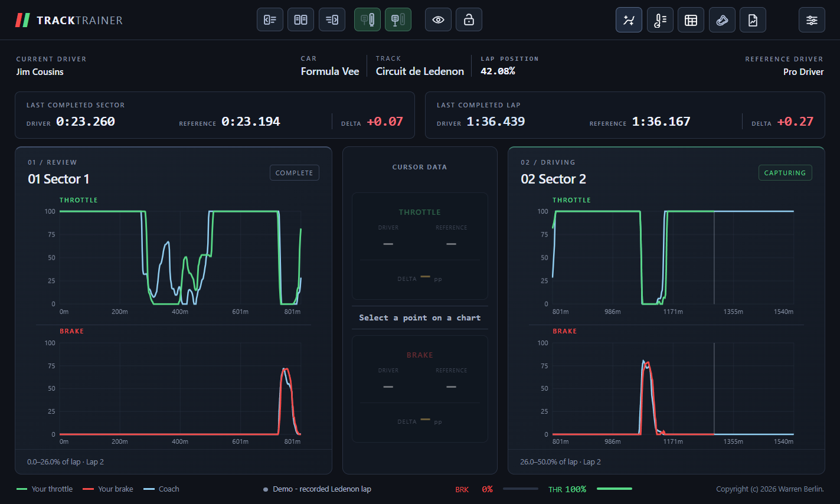Click the 02 Sector 2 panel title
The width and height of the screenshot is (840, 504).
click(x=553, y=179)
